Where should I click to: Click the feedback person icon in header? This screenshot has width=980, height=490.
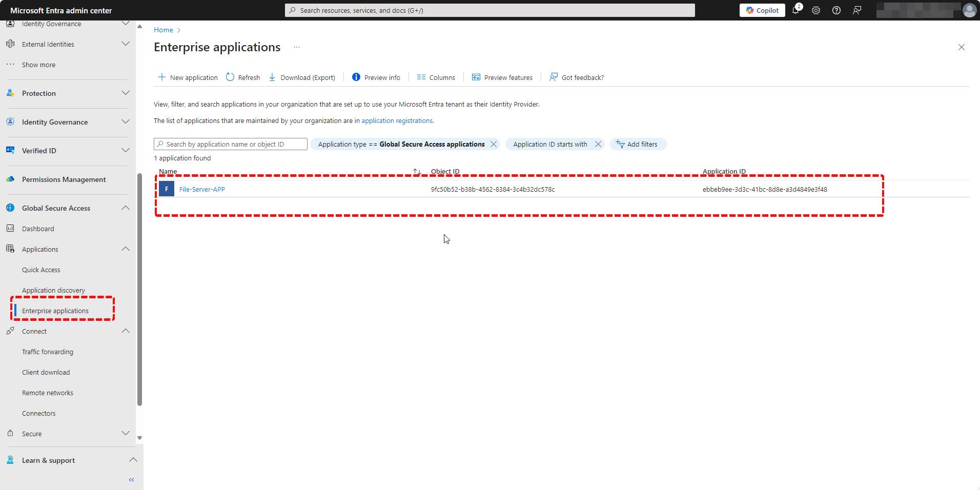tap(857, 10)
